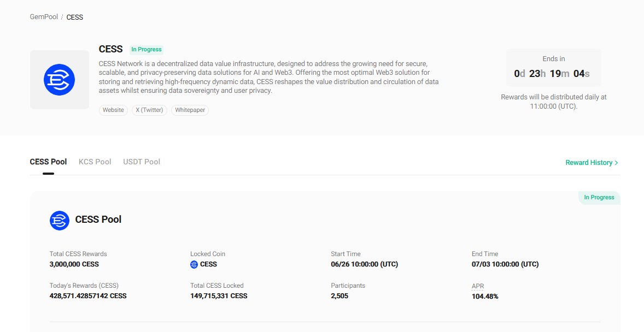Click the 104.48% APR value
The image size is (644, 332).
[x=485, y=297]
